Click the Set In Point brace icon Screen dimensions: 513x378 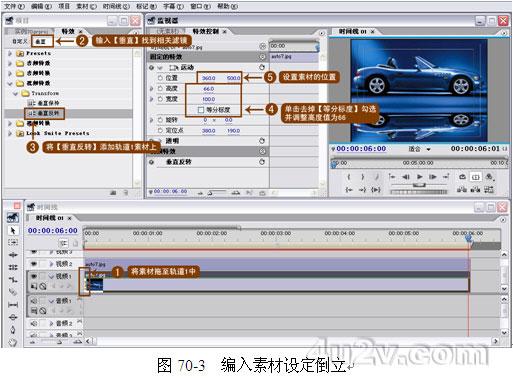tap(349, 177)
